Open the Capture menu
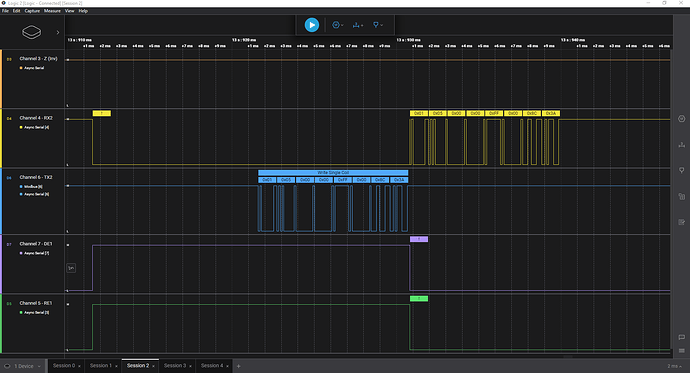The height and width of the screenshot is (373, 690). pos(32,11)
